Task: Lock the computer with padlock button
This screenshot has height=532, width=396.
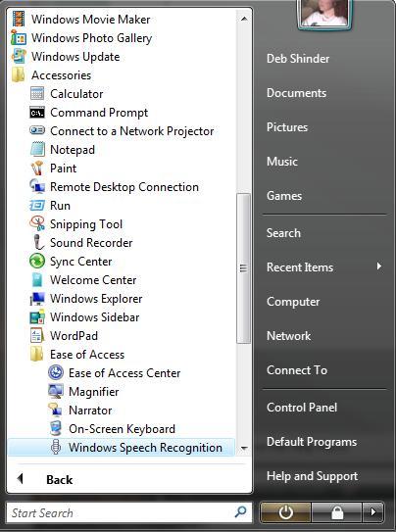Action: pyautogui.click(x=336, y=512)
